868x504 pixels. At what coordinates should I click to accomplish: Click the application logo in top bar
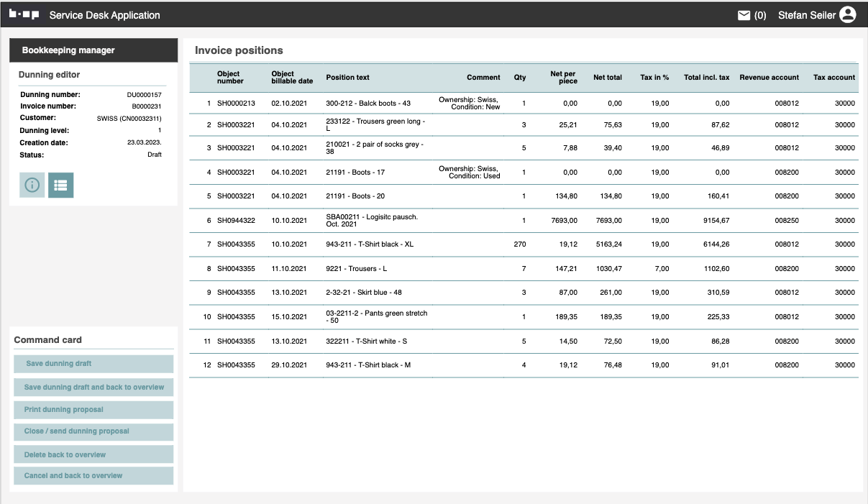(x=24, y=14)
